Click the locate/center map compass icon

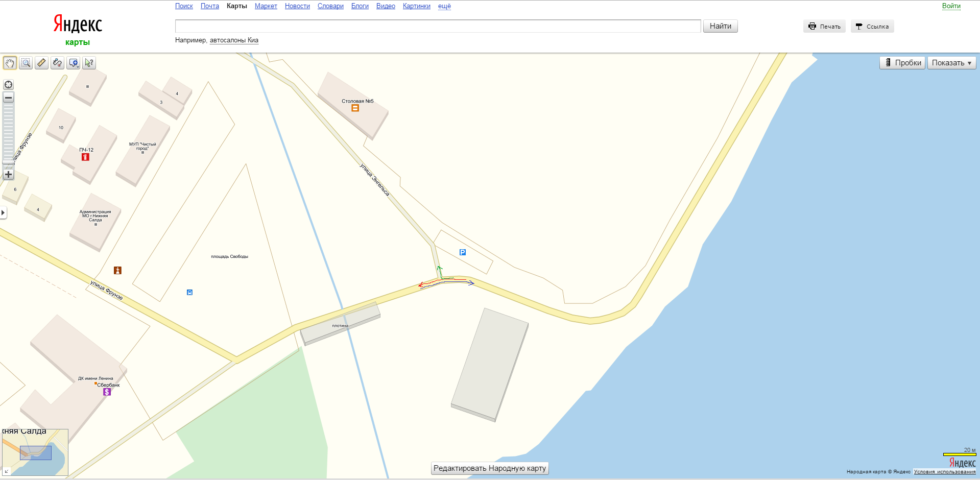(x=8, y=85)
